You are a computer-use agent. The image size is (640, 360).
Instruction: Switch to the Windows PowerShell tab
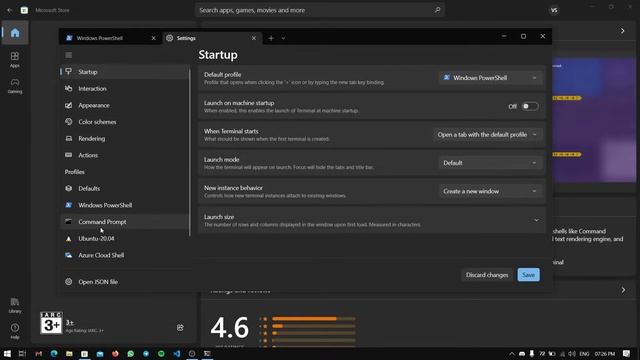click(110, 38)
